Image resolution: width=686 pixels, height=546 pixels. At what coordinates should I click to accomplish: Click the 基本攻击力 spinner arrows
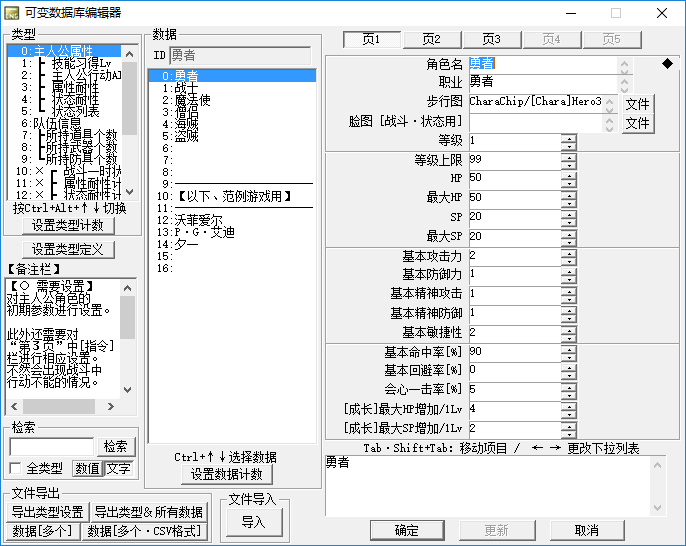pos(569,257)
